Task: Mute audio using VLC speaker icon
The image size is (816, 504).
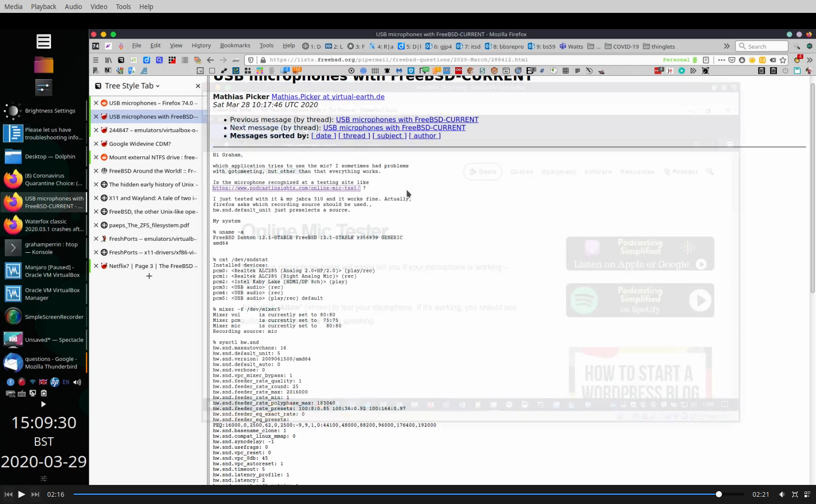Action: coord(782,494)
